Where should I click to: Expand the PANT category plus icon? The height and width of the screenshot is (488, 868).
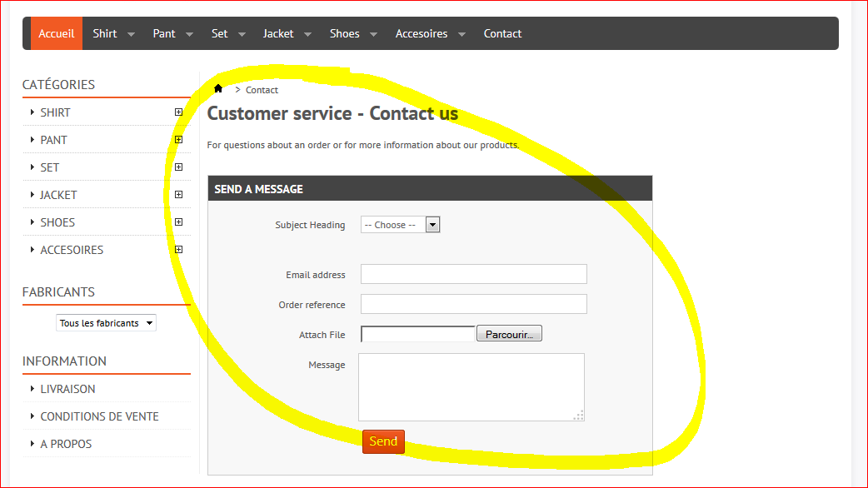(179, 139)
